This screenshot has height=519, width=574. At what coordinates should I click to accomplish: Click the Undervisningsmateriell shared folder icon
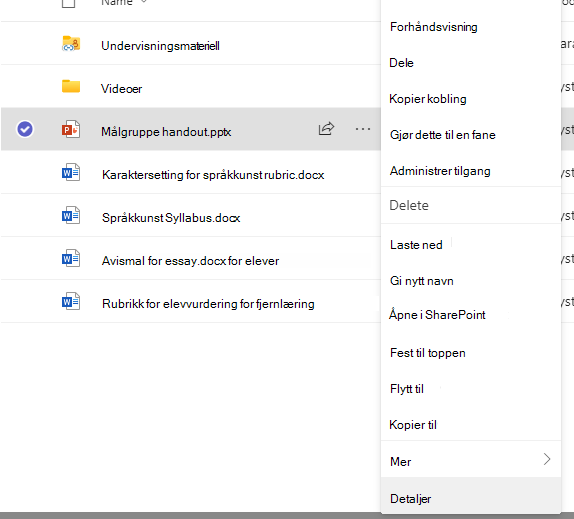pyautogui.click(x=71, y=43)
